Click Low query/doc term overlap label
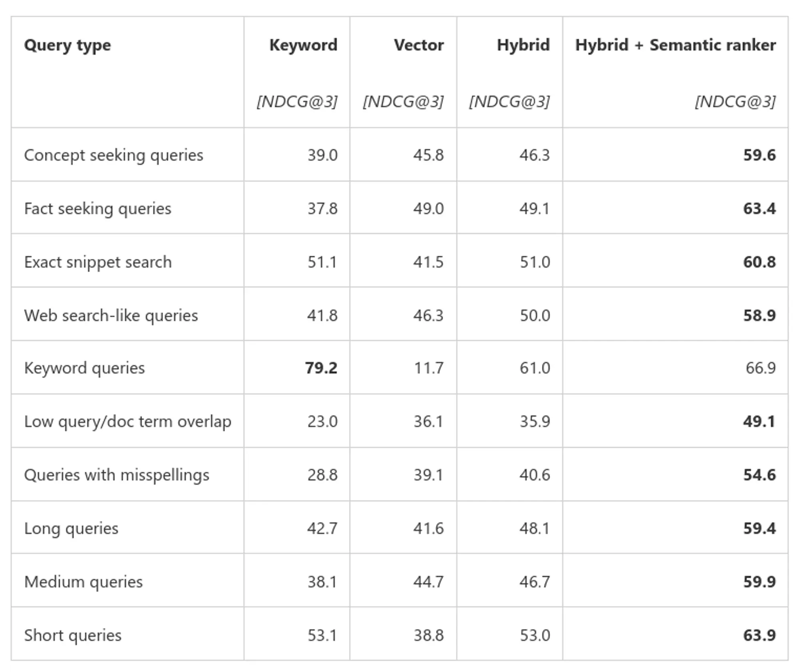Viewport: 799px width, 672px height. [127, 421]
